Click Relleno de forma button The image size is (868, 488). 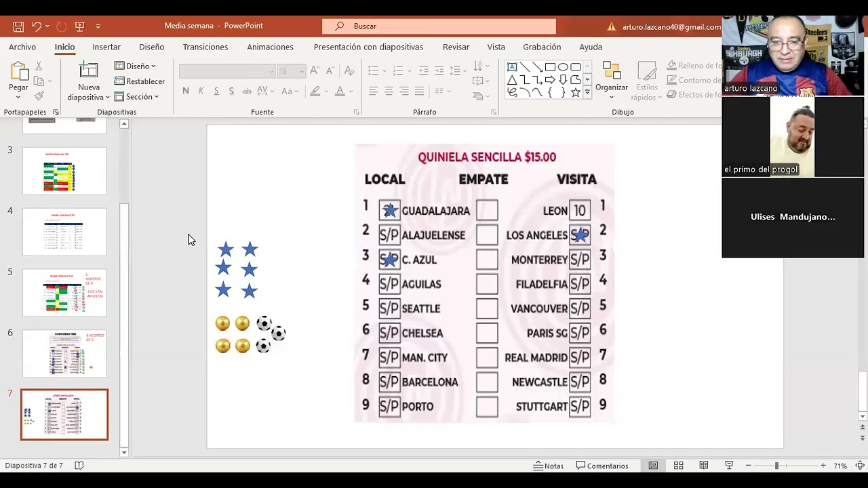pos(694,66)
